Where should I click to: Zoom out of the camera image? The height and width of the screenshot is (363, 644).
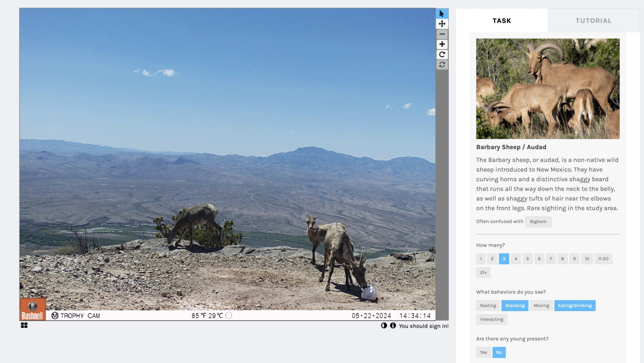point(442,34)
